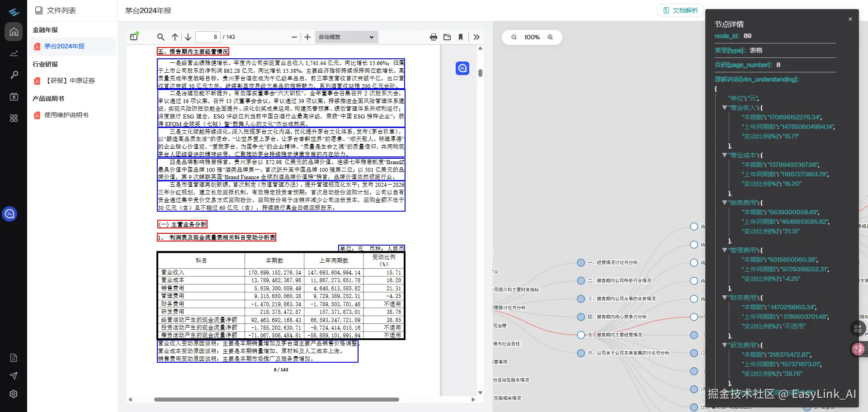Click the blue assistant icon over PDF page
The height and width of the screenshot is (412, 868).
[462, 68]
